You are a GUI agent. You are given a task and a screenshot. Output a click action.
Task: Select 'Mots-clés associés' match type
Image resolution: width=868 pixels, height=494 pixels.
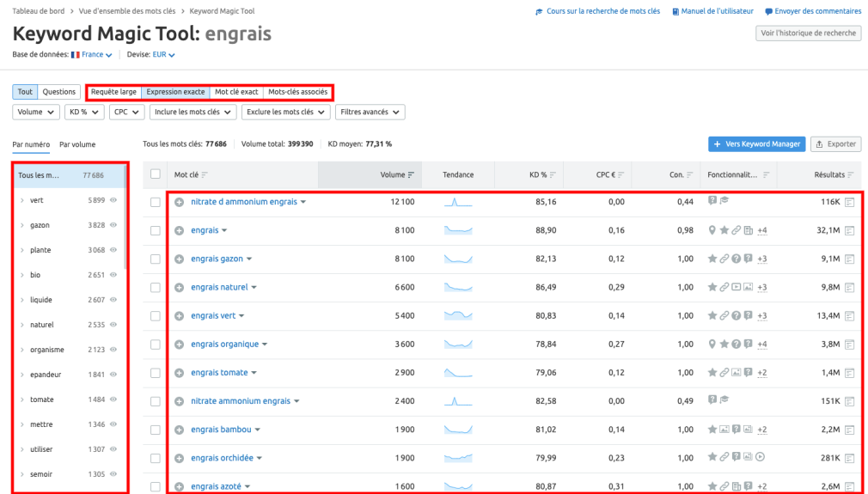[x=298, y=92]
